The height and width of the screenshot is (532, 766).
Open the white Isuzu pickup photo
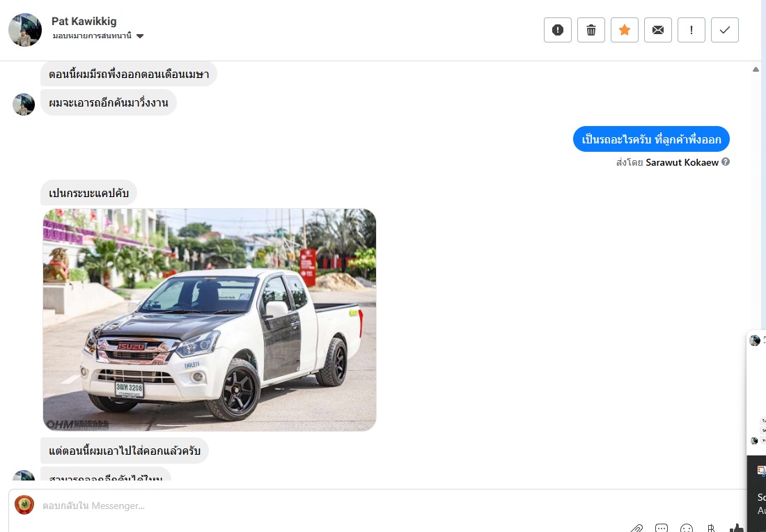[x=210, y=320]
